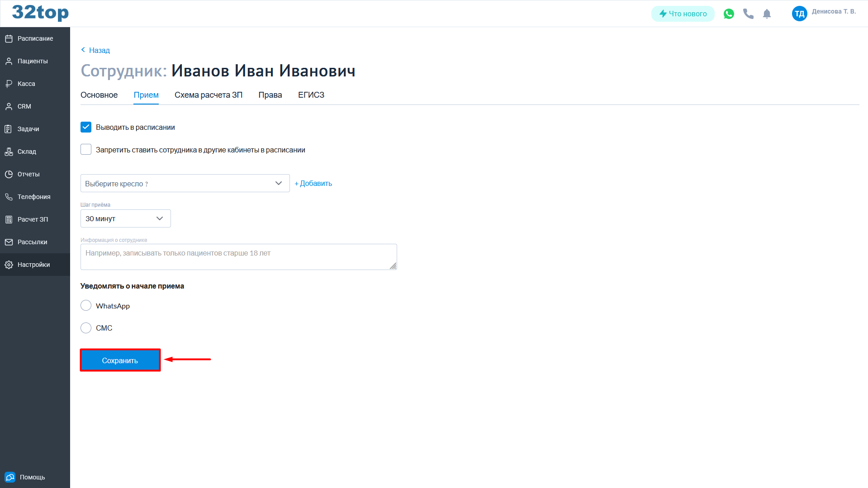Expand the Выберите кресло dropdown
868x488 pixels.
pos(185,183)
